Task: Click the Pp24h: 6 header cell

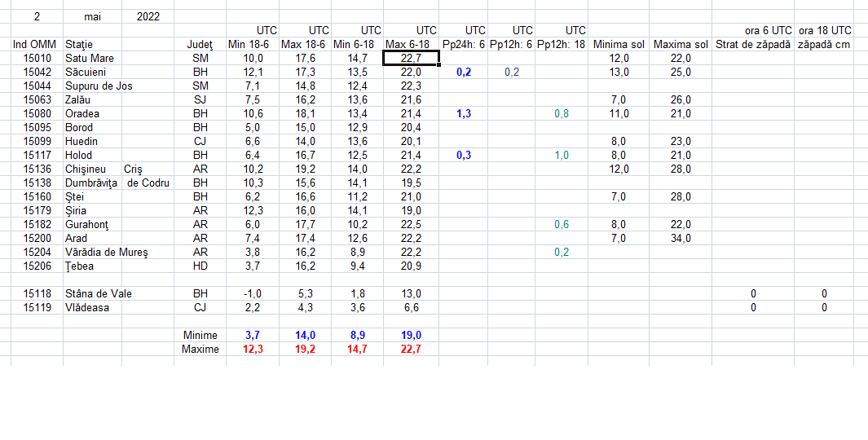Action: coord(463,44)
